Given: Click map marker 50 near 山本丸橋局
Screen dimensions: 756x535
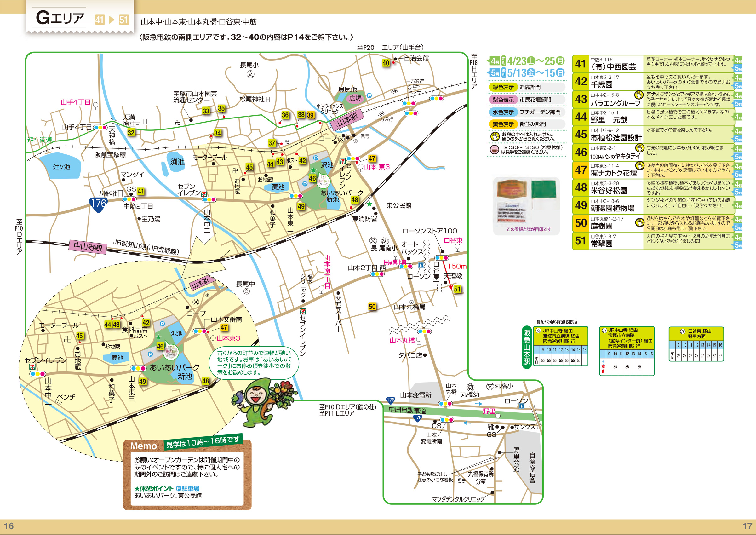Looking at the screenshot, I should click(372, 307).
